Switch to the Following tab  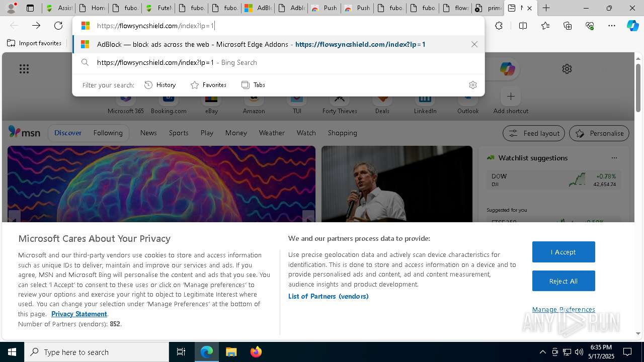pos(108,133)
